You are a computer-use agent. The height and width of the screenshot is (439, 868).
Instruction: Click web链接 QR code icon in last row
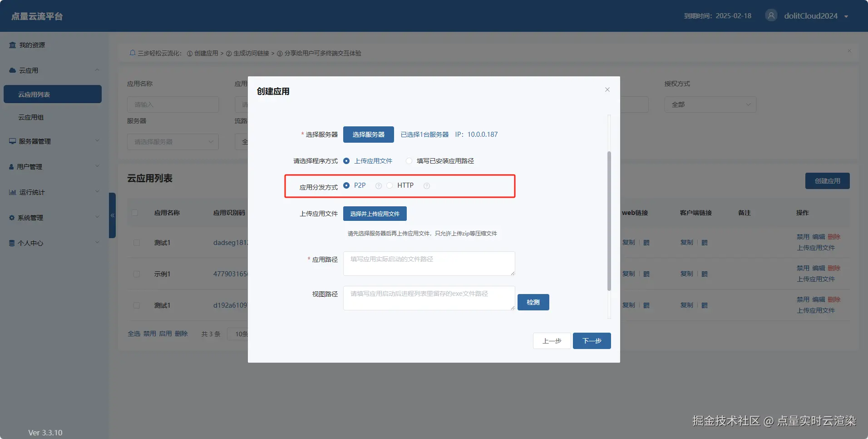click(646, 305)
